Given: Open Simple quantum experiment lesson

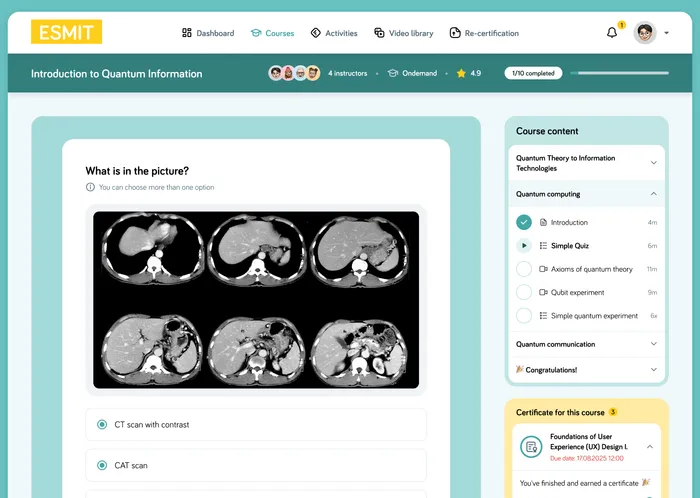Looking at the screenshot, I should pos(594,315).
